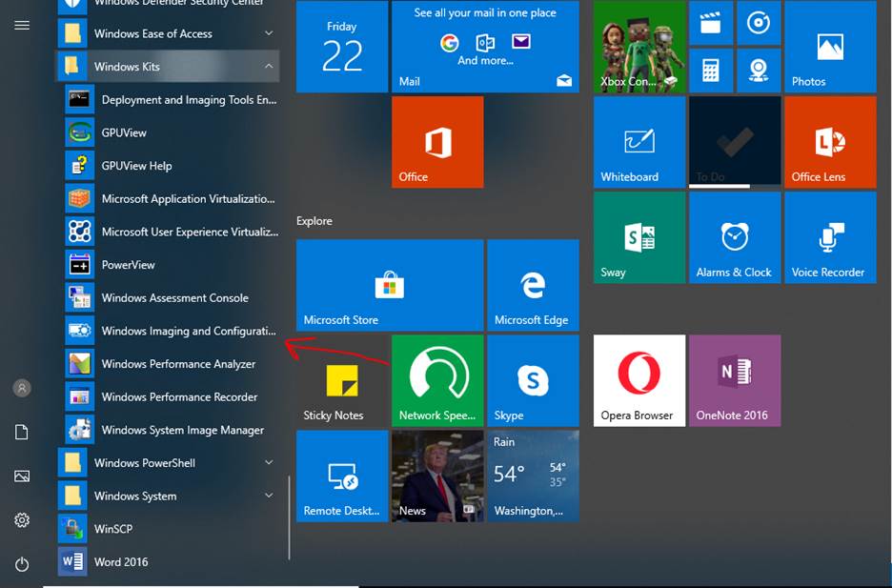Image resolution: width=892 pixels, height=588 pixels.
Task: Open the Xbox Console Companion tile
Action: click(639, 47)
